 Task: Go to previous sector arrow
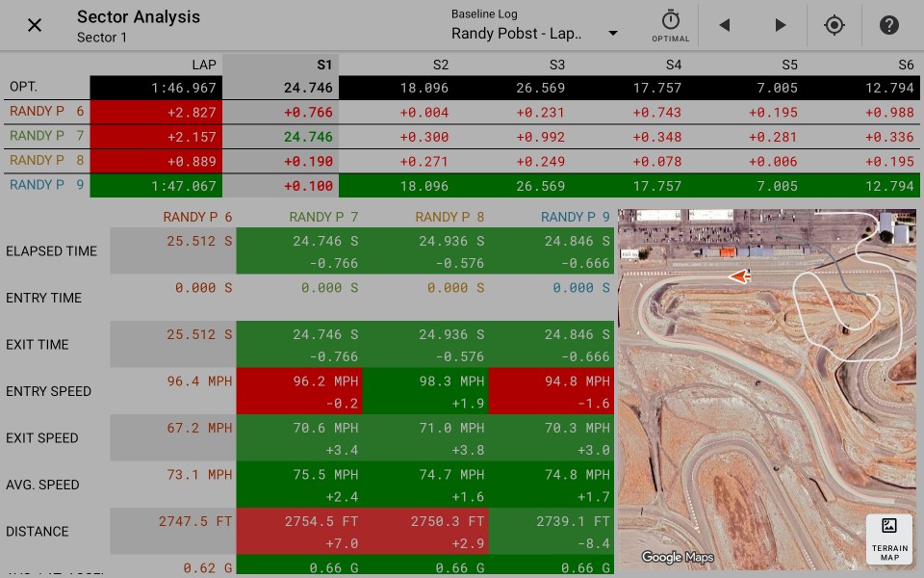pos(725,25)
